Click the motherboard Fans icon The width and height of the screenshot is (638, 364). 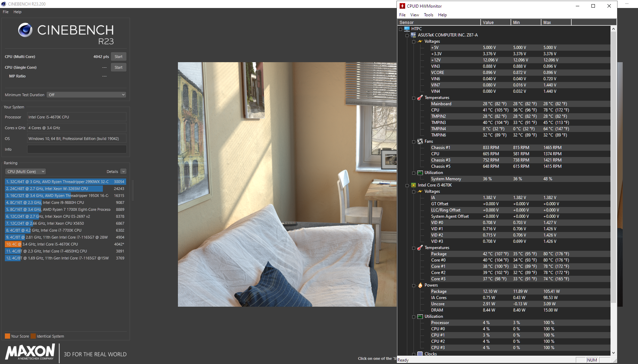pyautogui.click(x=420, y=141)
